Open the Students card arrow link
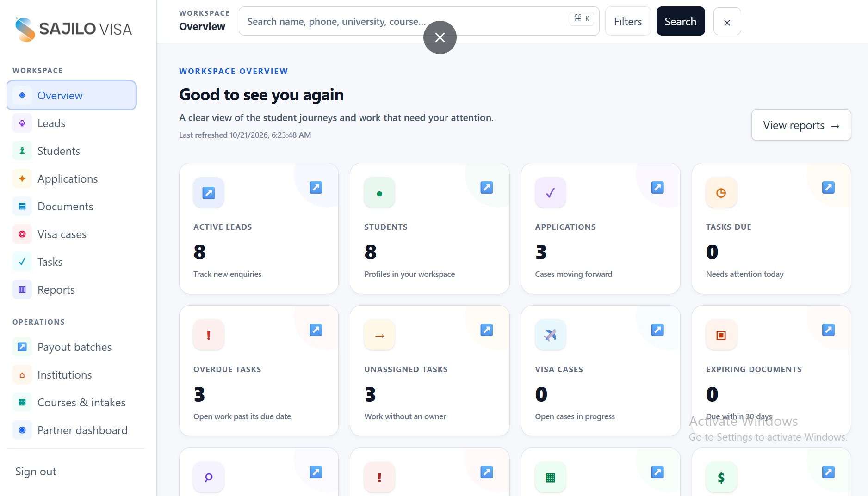The width and height of the screenshot is (868, 496). click(x=486, y=187)
